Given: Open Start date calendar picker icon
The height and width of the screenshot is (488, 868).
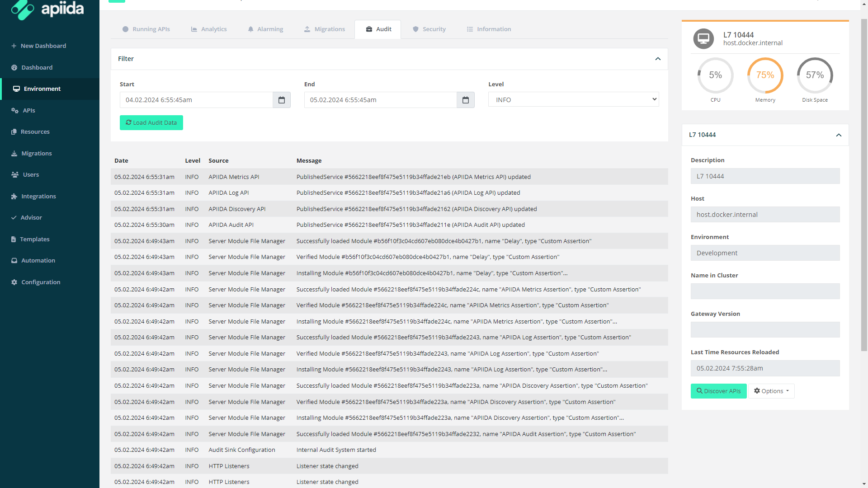Looking at the screenshot, I should [281, 100].
